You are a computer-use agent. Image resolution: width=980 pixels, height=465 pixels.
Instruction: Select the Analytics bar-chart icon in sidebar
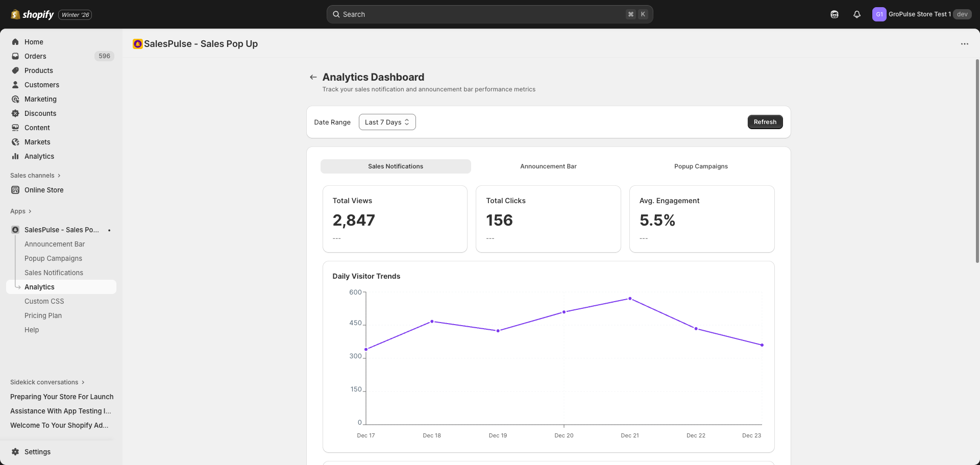click(15, 156)
